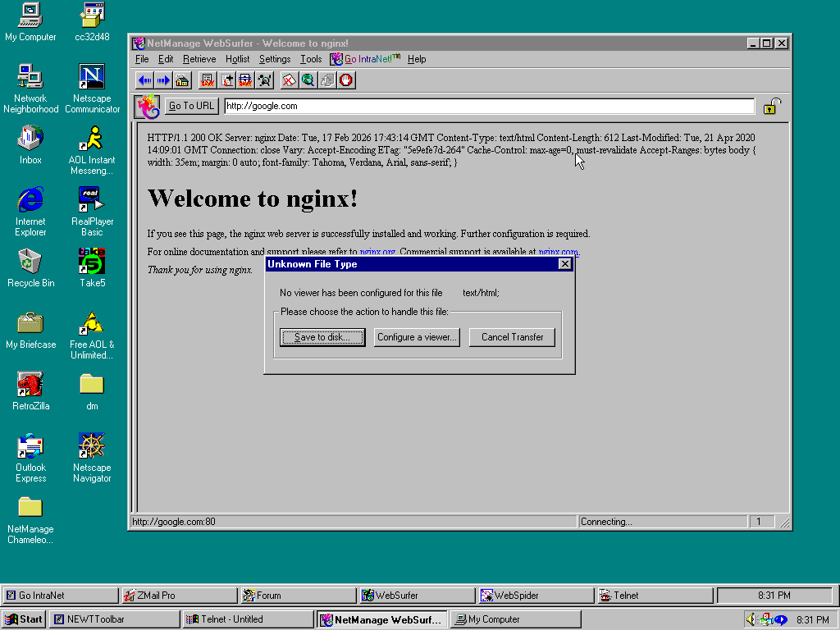Go to home page via house icon
Image resolution: width=840 pixels, height=630 pixels.
[181, 80]
